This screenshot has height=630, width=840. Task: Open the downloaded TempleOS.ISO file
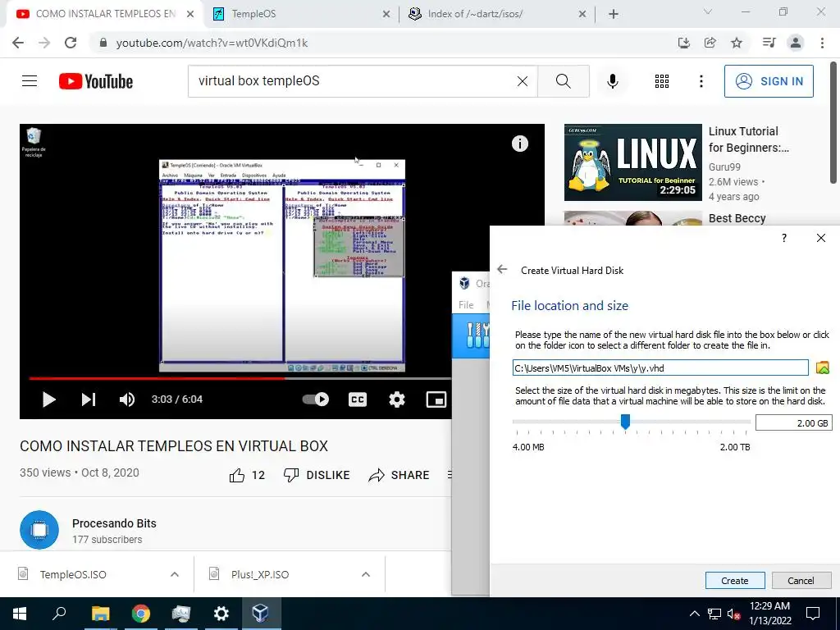[x=72, y=574]
